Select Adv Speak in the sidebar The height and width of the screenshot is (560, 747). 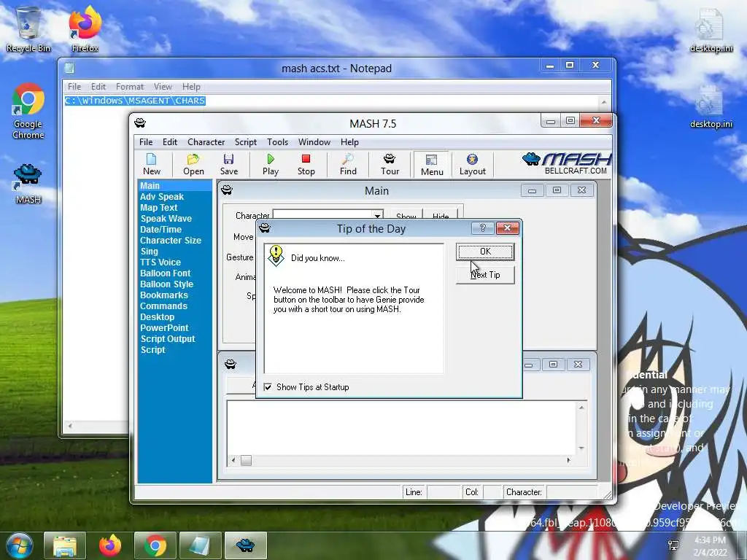(x=161, y=197)
